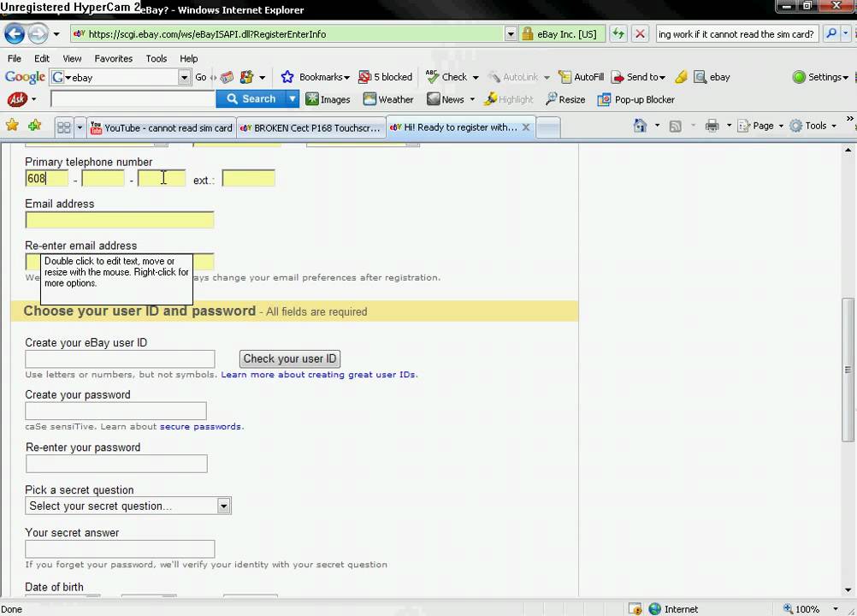Click the telephone ext. input field
Screen dimensions: 857x616
tap(248, 178)
